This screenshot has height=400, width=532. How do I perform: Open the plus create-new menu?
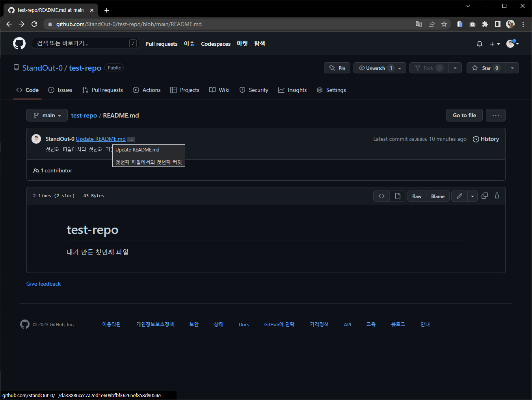495,44
